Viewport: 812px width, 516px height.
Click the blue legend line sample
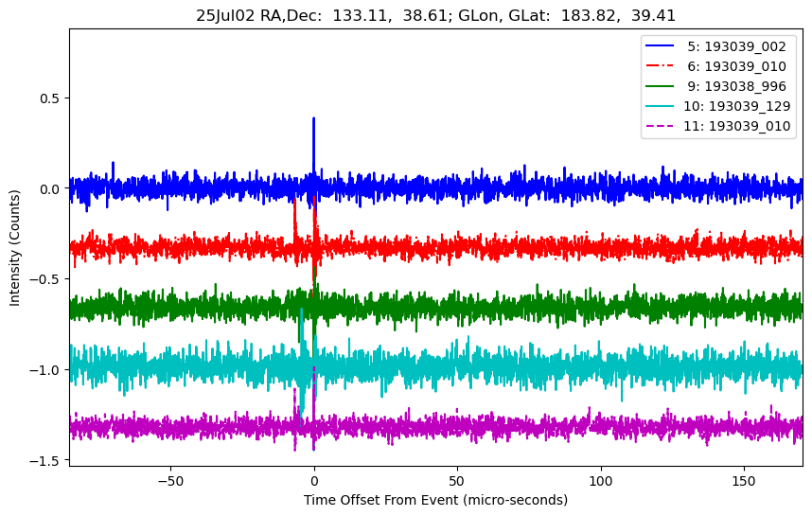click(660, 46)
